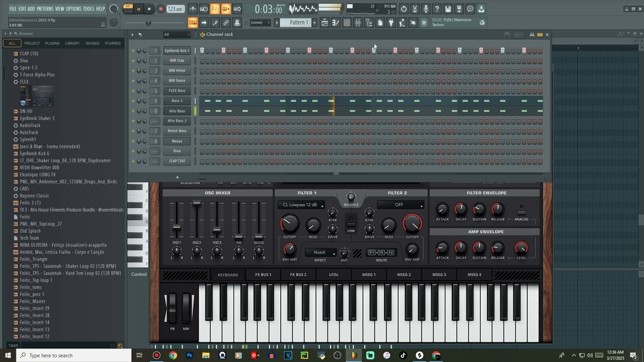
Task: Open the Notch effect dropdown
Action: [320, 253]
